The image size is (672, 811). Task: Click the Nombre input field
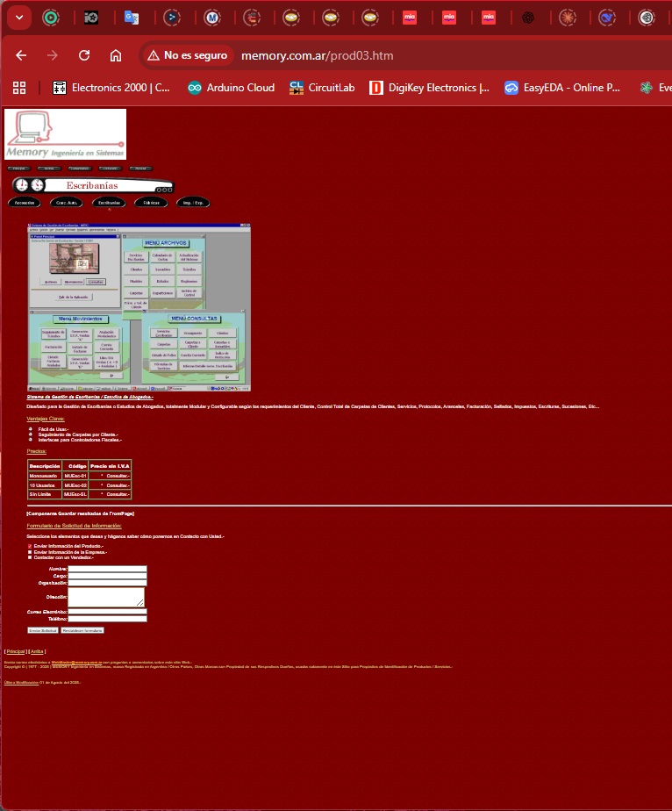pos(108,569)
